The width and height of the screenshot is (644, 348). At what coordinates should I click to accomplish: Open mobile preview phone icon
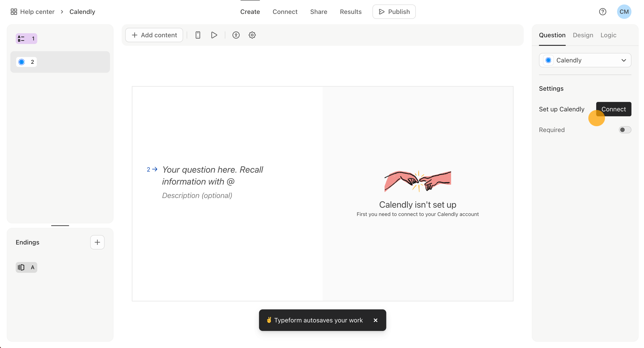click(198, 35)
